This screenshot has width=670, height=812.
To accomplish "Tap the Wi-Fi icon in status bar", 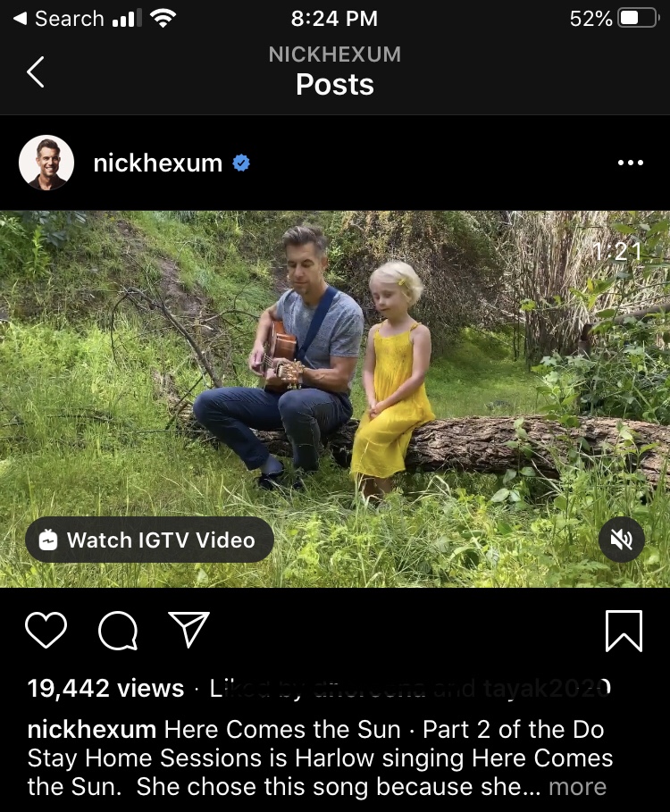I will 163,18.
